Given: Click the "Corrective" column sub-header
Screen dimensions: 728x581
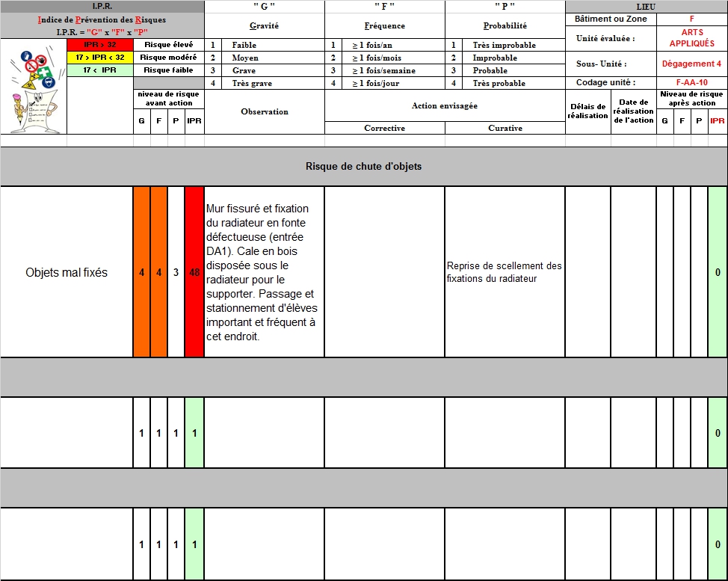Looking at the screenshot, I should 384,128.
